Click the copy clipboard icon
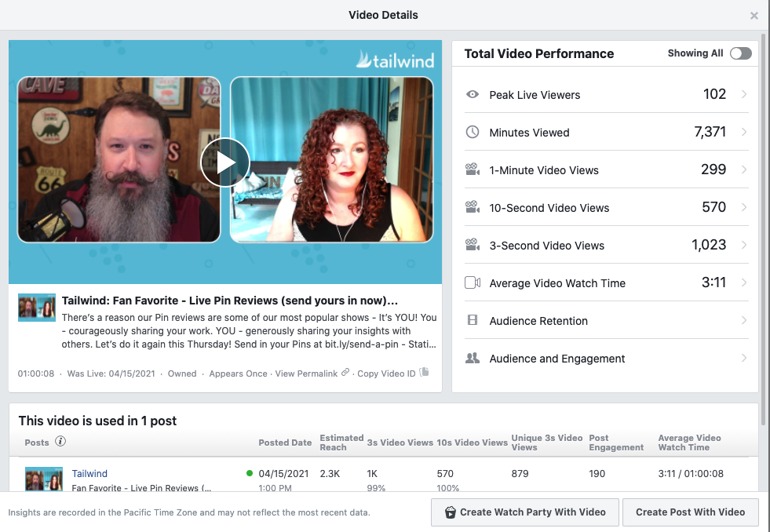The width and height of the screenshot is (770, 532). pos(425,372)
